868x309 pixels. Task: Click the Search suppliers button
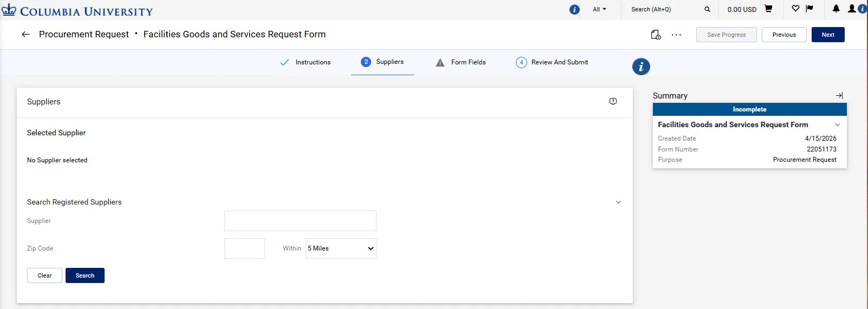tap(85, 275)
